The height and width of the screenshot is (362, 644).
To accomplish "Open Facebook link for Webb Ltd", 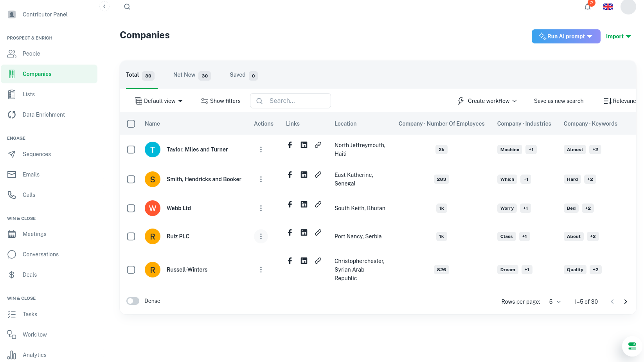I will pyautogui.click(x=290, y=204).
